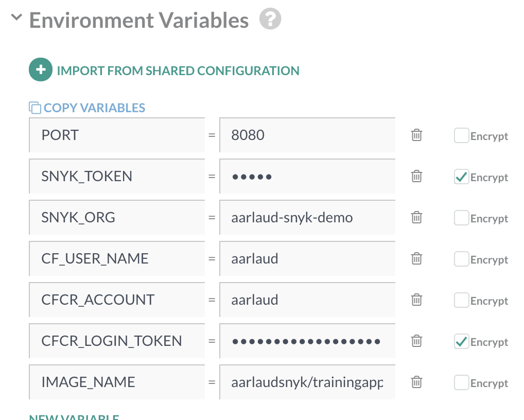Enable Encrypt checkbox for CFCR_ACCOUNT
Viewport: 524px width, 420px height.
461,300
